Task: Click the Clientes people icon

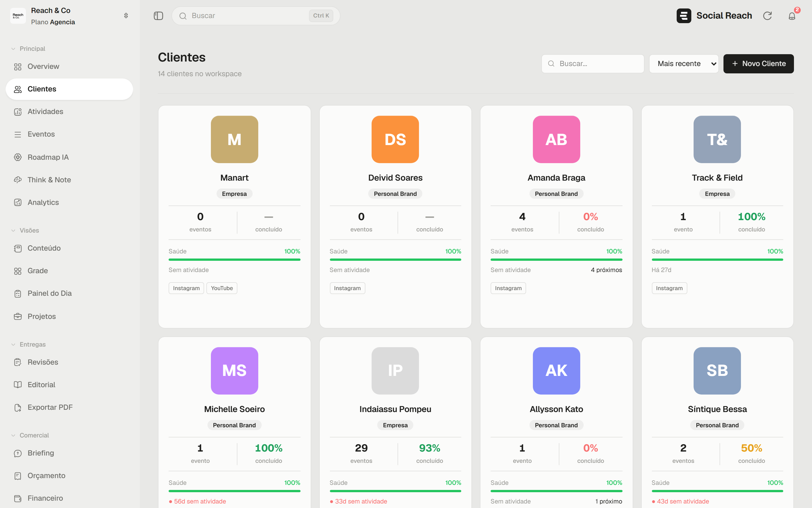Action: (18, 89)
